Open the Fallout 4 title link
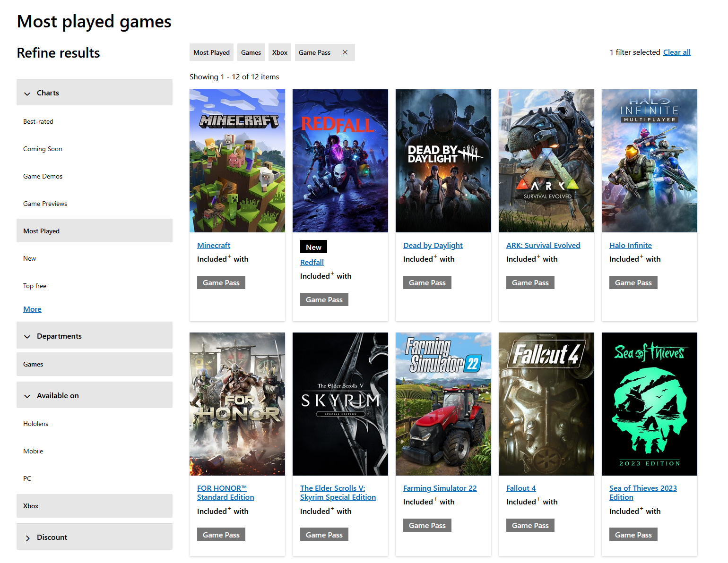 [521, 488]
